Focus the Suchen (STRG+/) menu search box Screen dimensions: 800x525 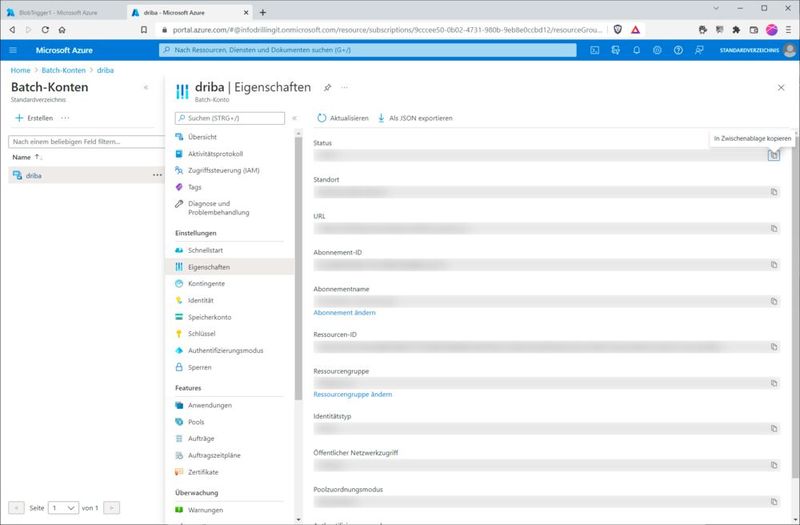230,118
